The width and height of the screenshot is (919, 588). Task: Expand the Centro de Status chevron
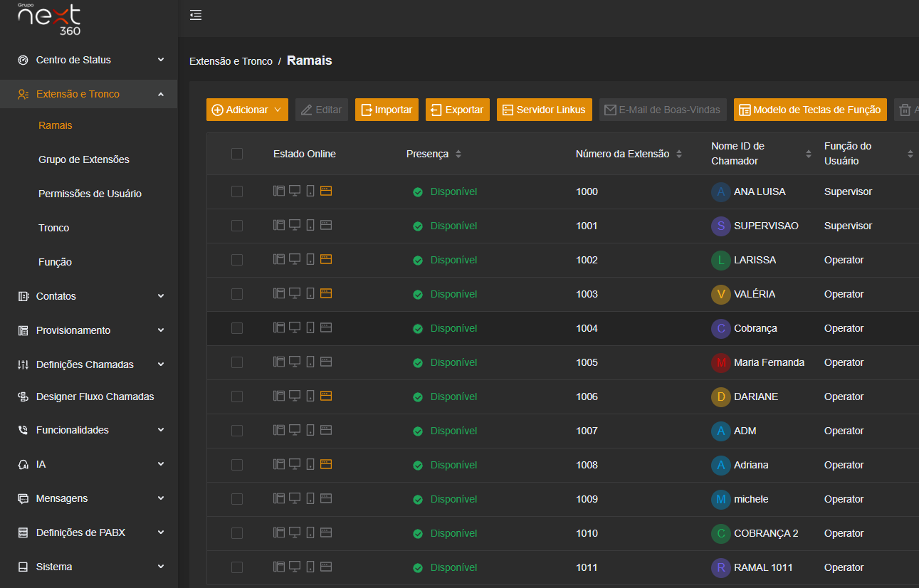coord(161,60)
